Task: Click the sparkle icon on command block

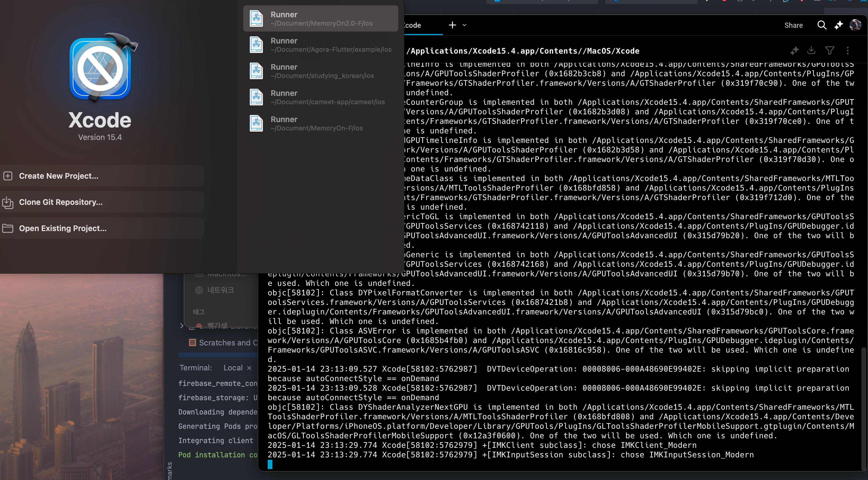Action: point(795,51)
